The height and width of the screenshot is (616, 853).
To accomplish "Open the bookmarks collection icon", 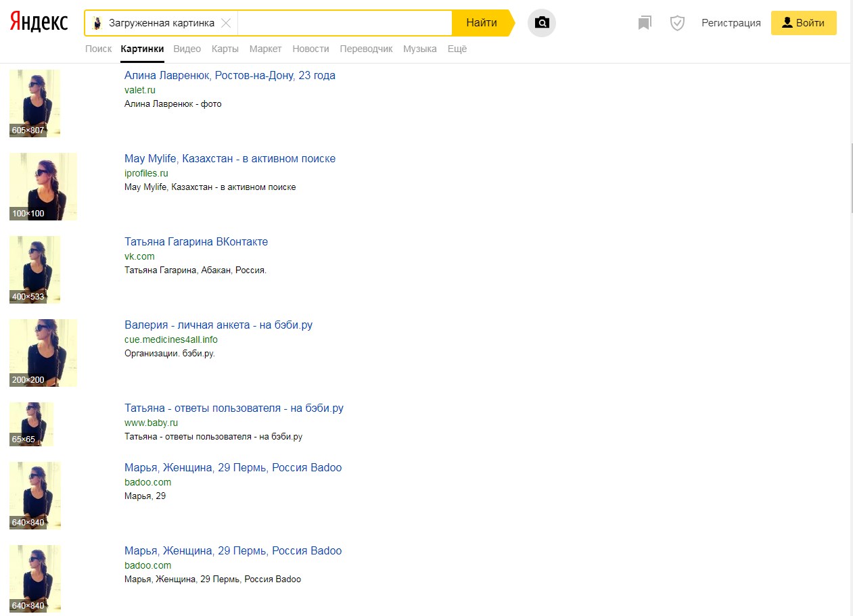I will [645, 23].
